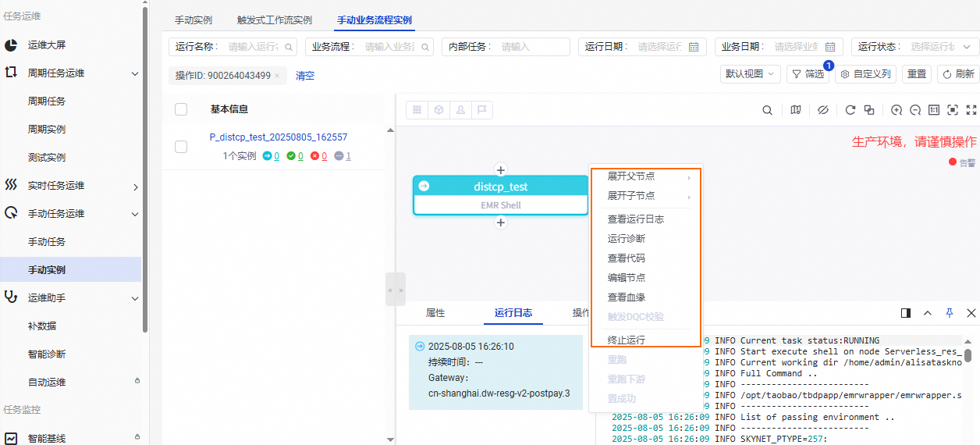
Task: Expand the 实时任务运维 sidebar group
Action: (x=135, y=186)
